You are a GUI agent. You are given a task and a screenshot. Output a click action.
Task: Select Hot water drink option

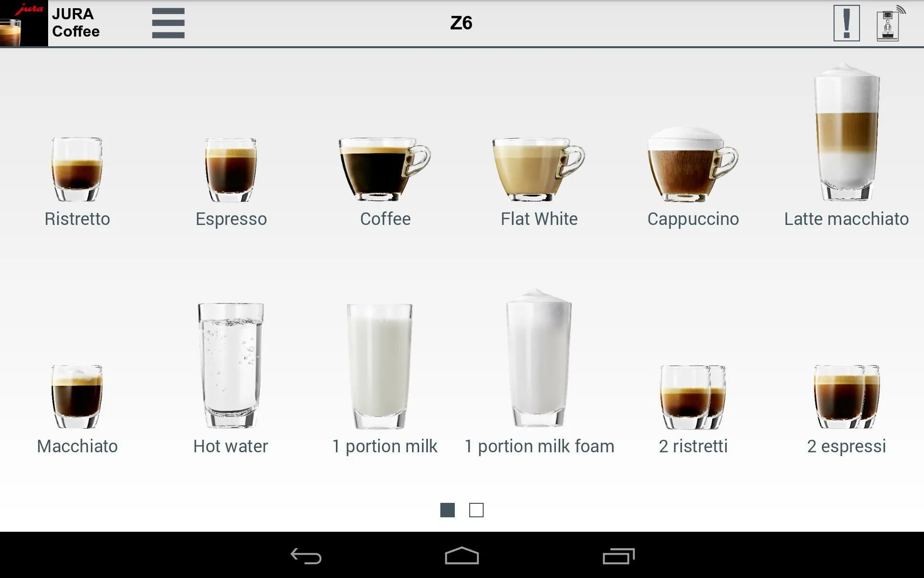(231, 373)
